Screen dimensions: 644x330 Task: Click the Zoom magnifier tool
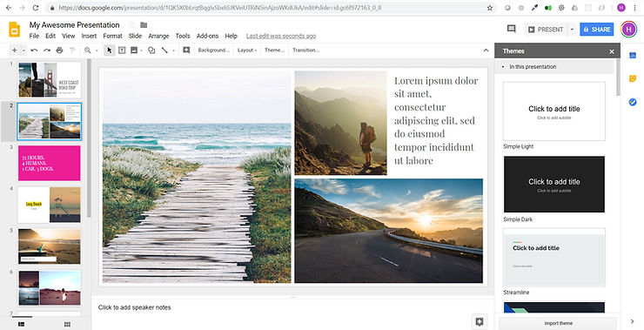[x=88, y=51]
